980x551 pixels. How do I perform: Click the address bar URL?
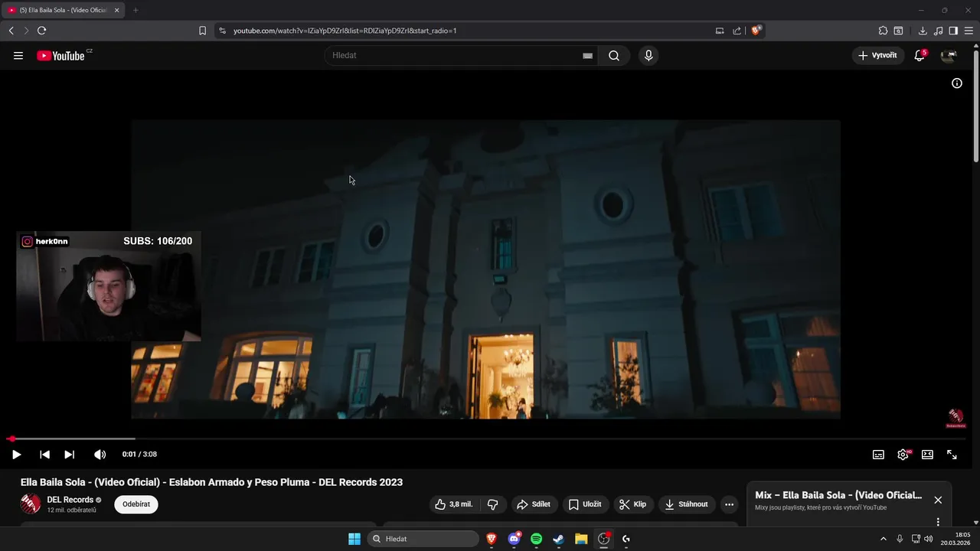(345, 31)
